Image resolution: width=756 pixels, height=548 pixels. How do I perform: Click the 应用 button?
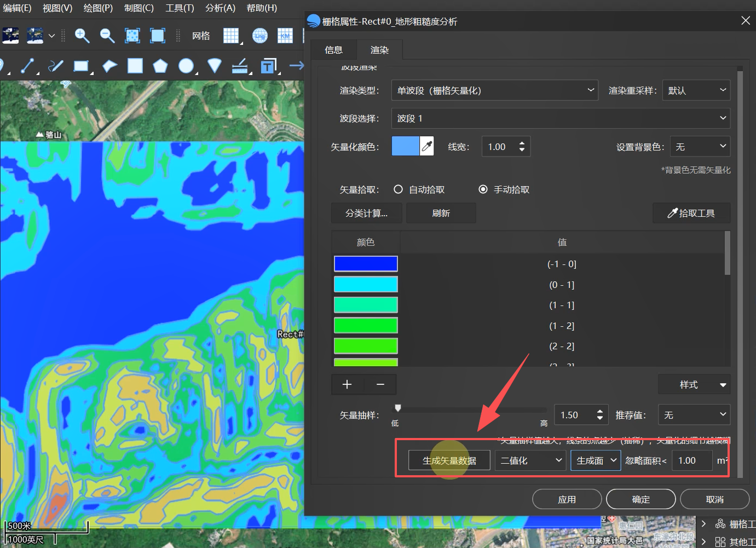(x=567, y=499)
